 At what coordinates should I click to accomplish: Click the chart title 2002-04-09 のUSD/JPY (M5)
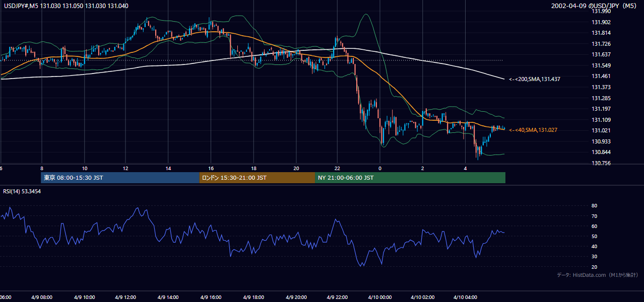click(x=595, y=6)
